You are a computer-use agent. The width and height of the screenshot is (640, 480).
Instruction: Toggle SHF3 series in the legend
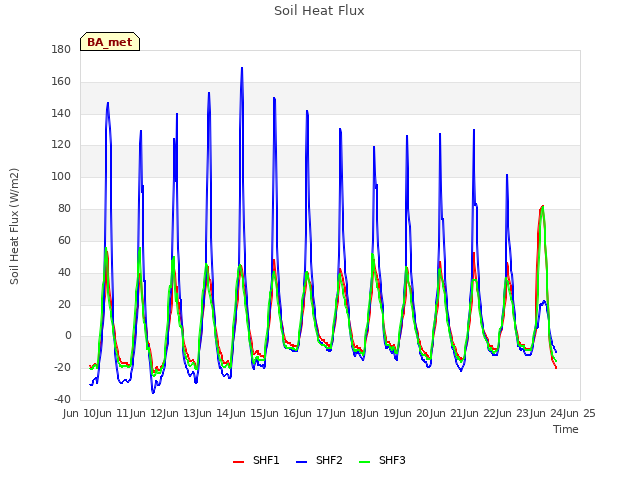pyautogui.click(x=392, y=460)
